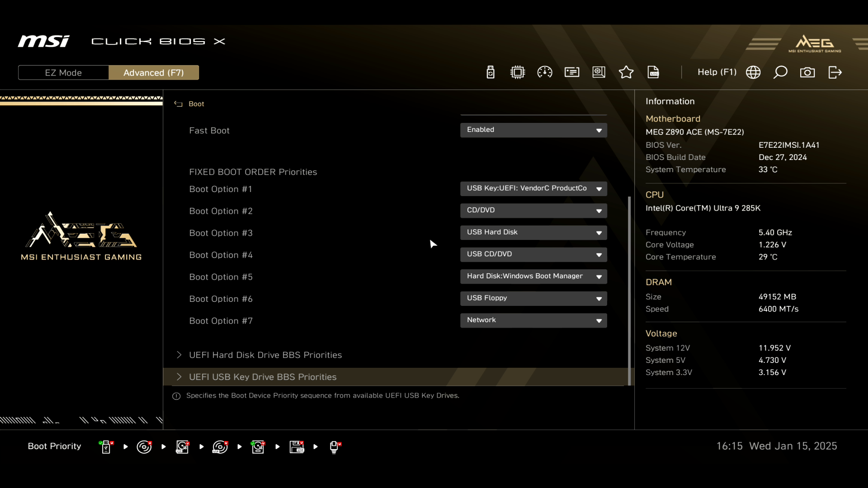Expand UEFI Hard Disk Drive BBS Priorities
Image resolution: width=868 pixels, height=488 pixels.
pos(265,355)
